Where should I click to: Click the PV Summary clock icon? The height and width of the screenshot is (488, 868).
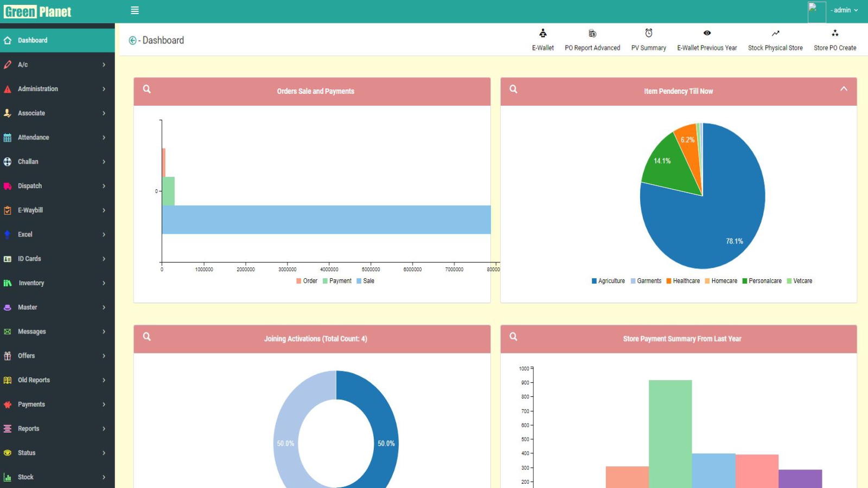click(648, 33)
